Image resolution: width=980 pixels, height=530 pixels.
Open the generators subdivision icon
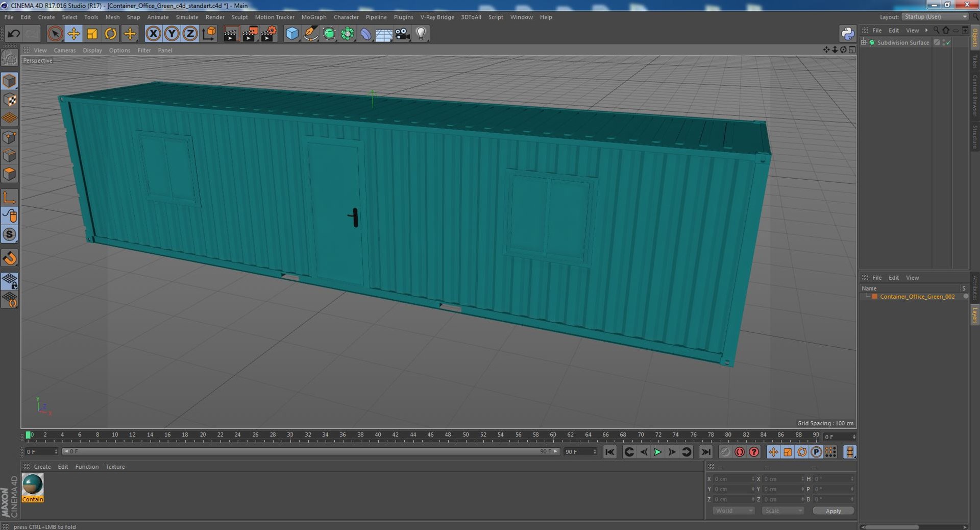pos(329,34)
